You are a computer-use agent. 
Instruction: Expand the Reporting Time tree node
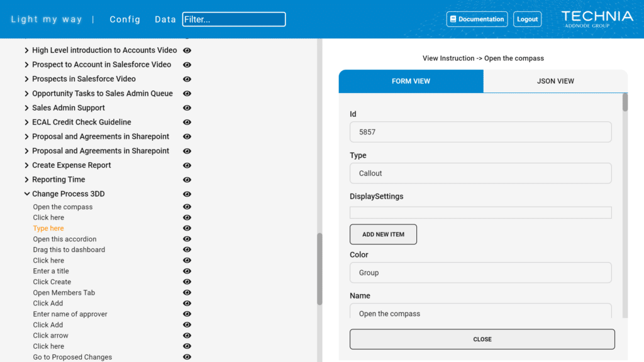26,179
